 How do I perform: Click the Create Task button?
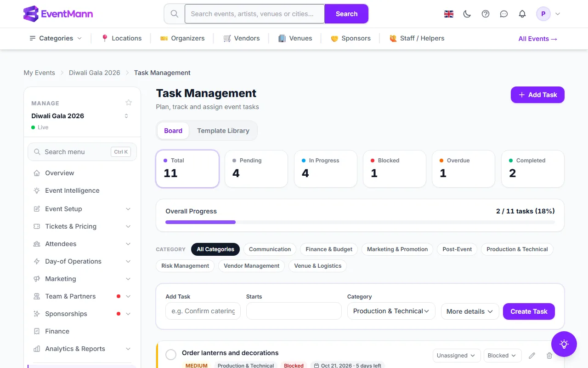tap(529, 311)
